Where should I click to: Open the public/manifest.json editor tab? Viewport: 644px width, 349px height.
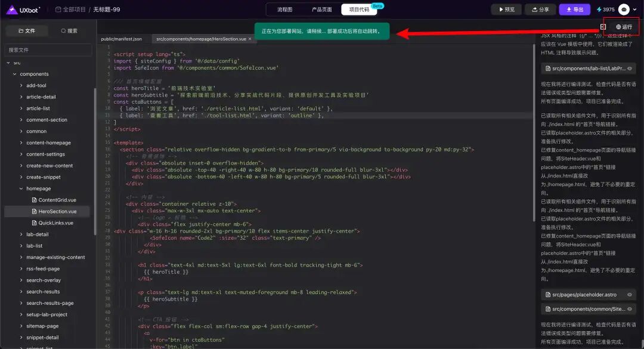click(121, 39)
